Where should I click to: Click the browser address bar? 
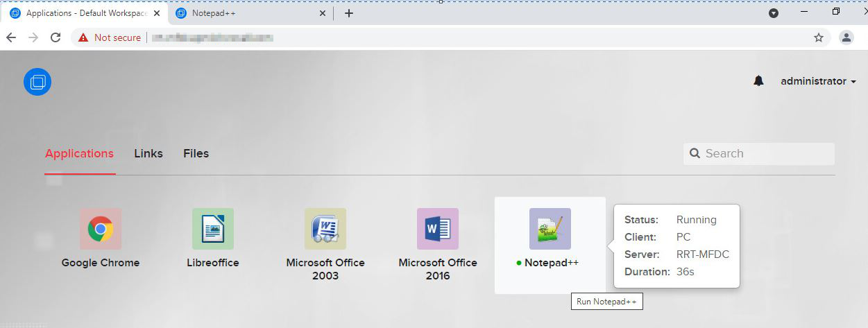[x=451, y=37]
